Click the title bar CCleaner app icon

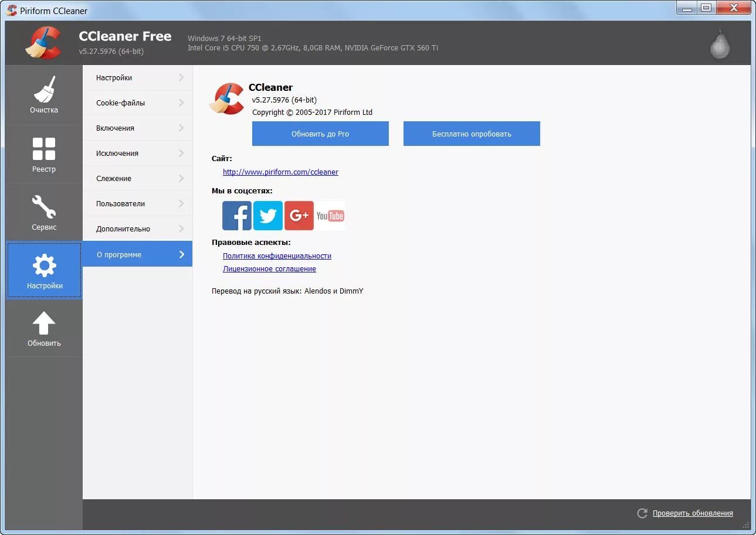tap(11, 10)
